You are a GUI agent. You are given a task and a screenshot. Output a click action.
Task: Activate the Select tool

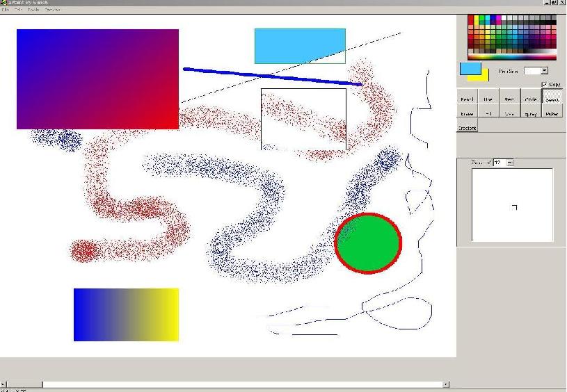tap(552, 98)
